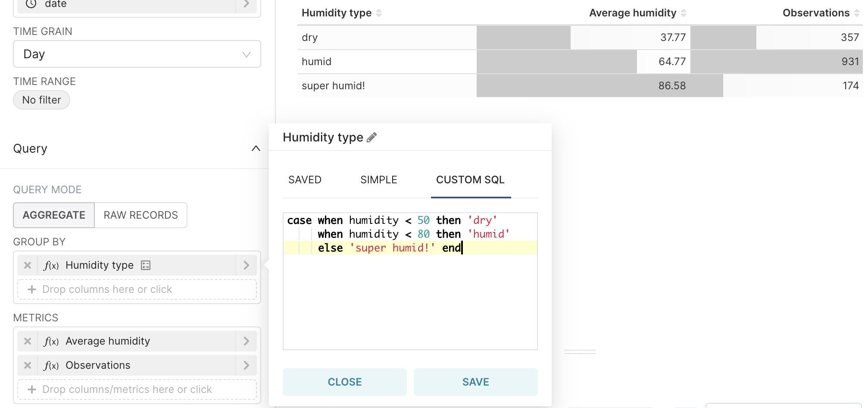Switch query mode to Aggregate
Image resolution: width=868 pixels, height=408 pixels.
pyautogui.click(x=54, y=215)
